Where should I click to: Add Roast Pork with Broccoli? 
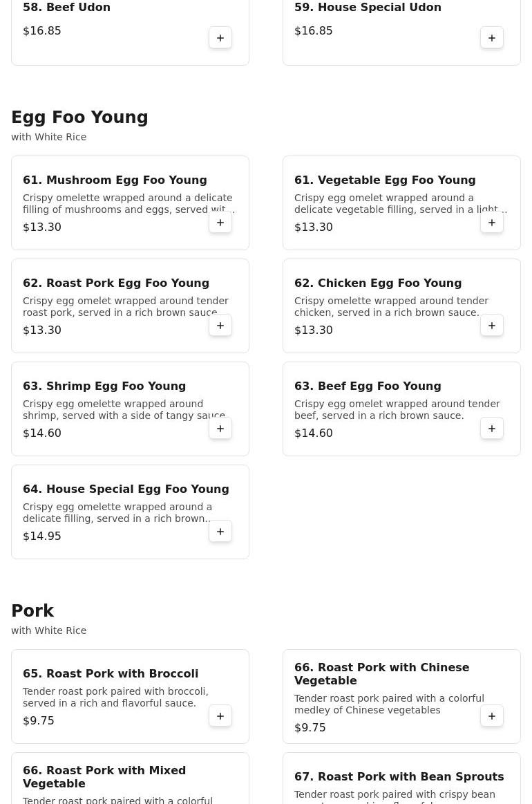pos(220,716)
